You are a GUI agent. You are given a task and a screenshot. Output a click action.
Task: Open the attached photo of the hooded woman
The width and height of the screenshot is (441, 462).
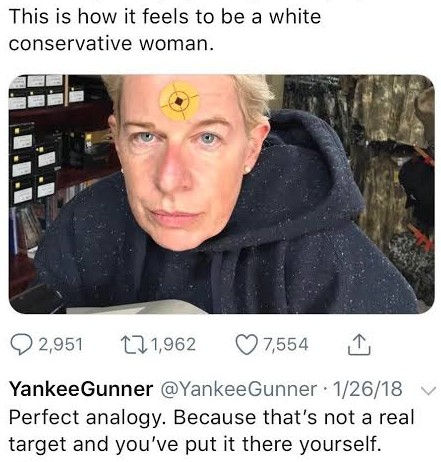coord(221,194)
